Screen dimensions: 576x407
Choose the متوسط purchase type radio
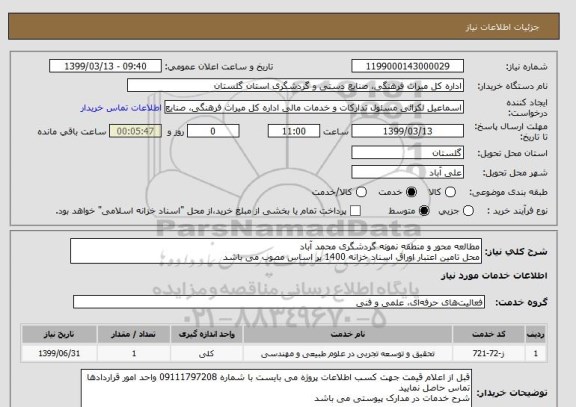[x=424, y=211]
